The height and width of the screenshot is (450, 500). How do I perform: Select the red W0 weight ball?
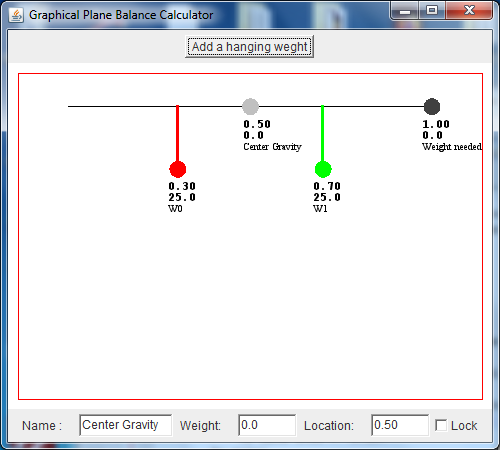coord(178,169)
